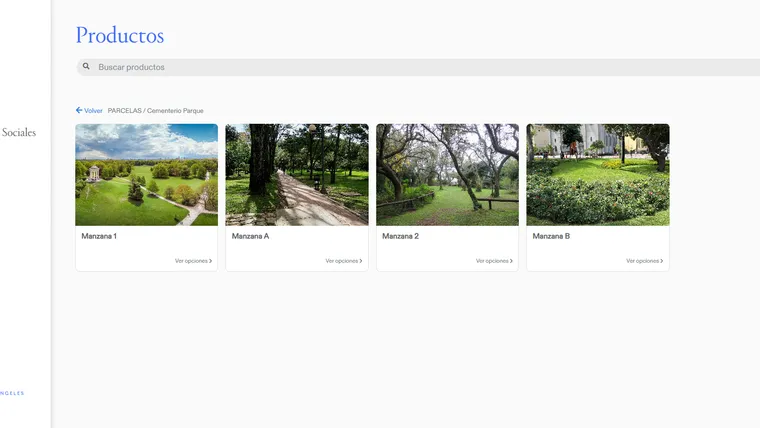Select the Manzana 1 title text

pyautogui.click(x=99, y=236)
